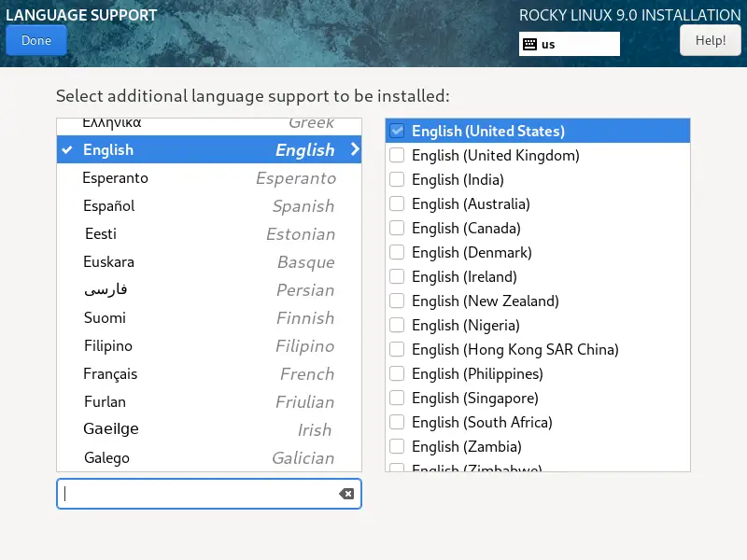Select Suomi (Finnish) language
The width and height of the screenshot is (747, 560).
click(208, 317)
